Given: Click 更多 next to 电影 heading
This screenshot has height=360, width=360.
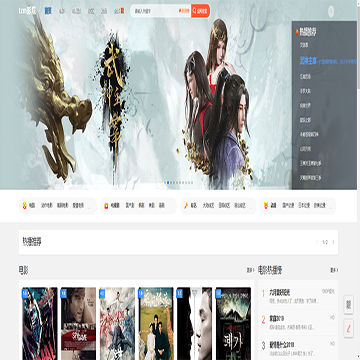Looking at the screenshot, I should click(250, 270).
